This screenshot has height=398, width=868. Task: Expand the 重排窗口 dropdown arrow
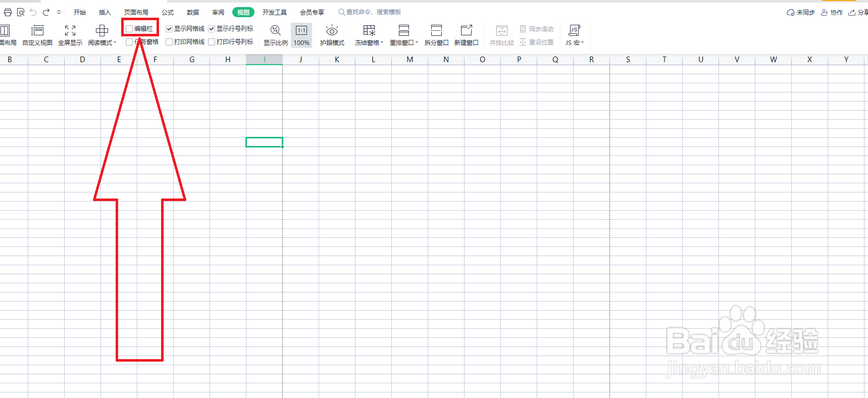coord(417,42)
